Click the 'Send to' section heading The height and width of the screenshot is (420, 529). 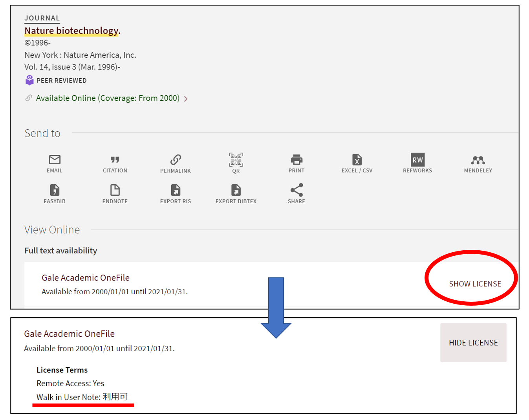tap(42, 133)
